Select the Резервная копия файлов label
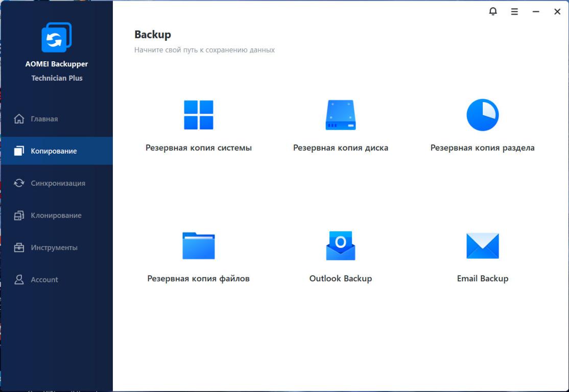 [x=199, y=279]
